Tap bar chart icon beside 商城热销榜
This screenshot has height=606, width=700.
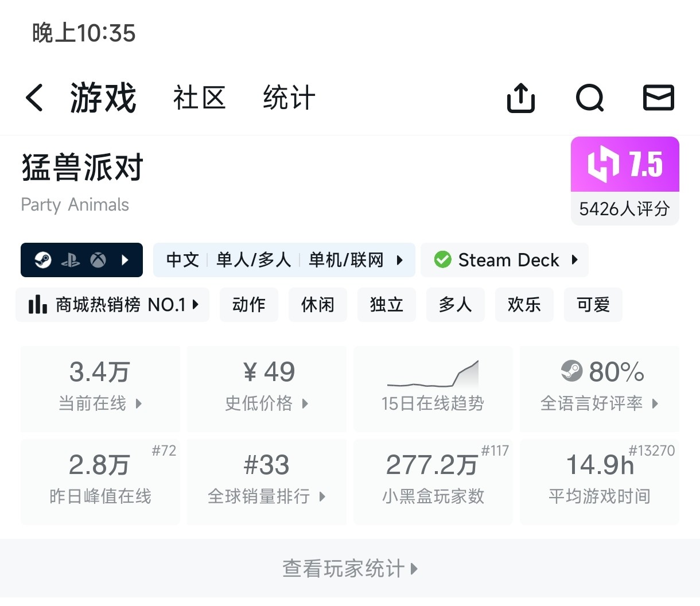(38, 304)
